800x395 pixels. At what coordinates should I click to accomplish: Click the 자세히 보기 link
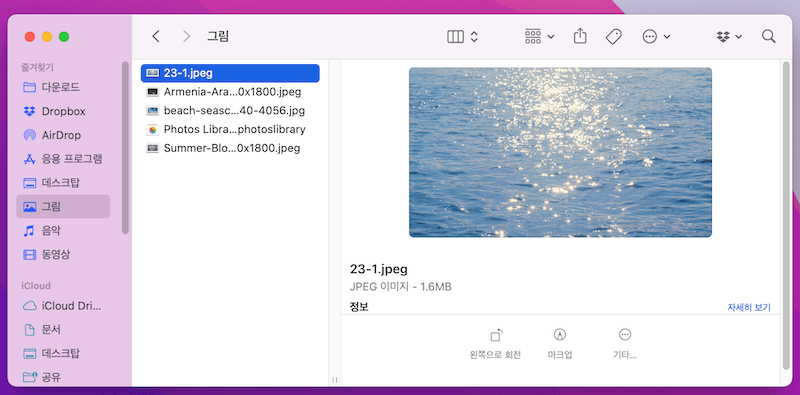click(x=749, y=307)
